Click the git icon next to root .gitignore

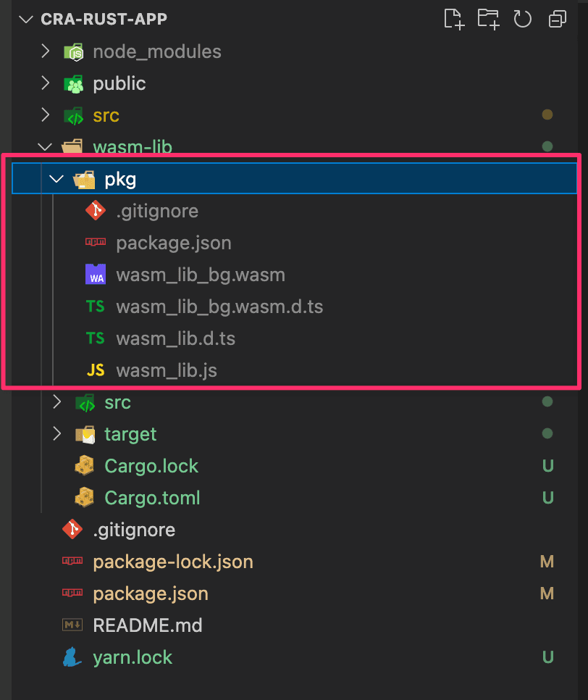click(x=72, y=530)
